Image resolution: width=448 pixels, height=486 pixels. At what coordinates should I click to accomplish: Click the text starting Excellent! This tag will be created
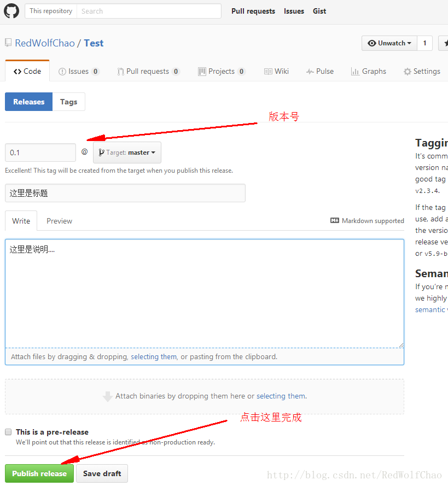pos(119,171)
